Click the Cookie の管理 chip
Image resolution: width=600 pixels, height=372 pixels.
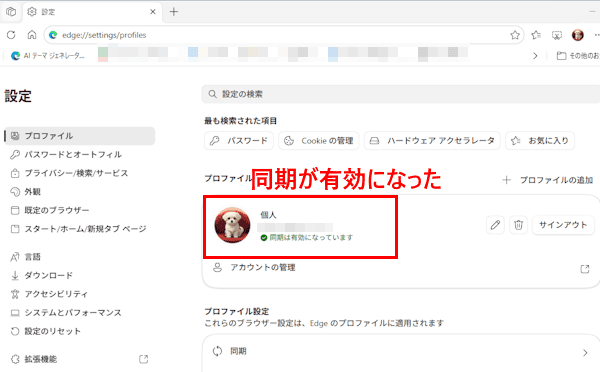pos(319,141)
